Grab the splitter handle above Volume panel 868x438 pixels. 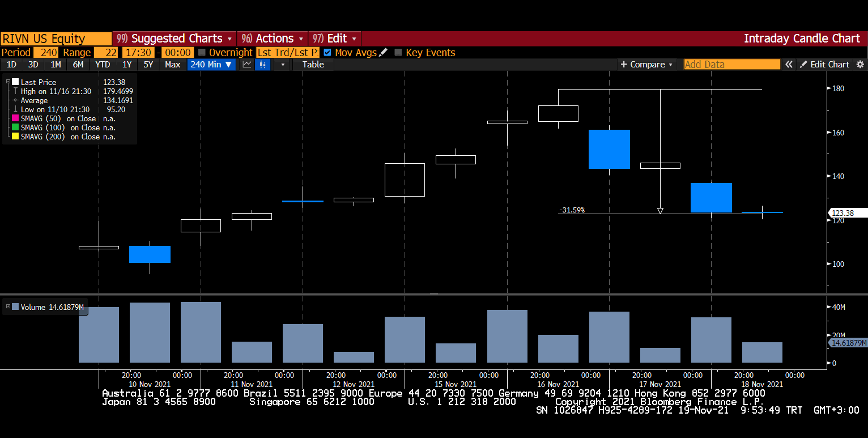pyautogui.click(x=434, y=294)
